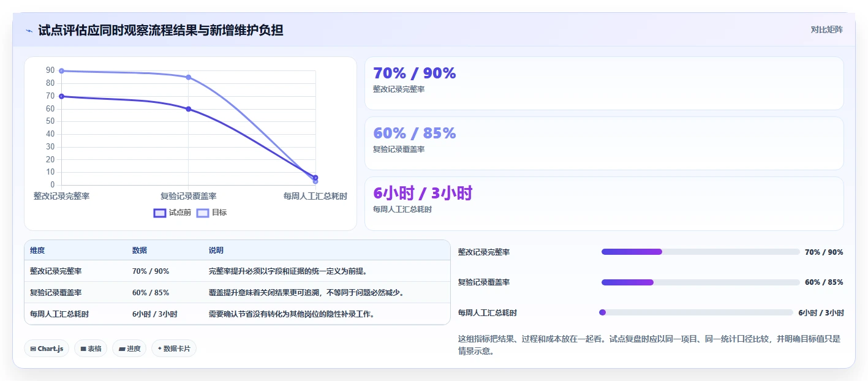Click the Chart.js tag chip
Viewport: 868px width, 381px height.
tap(47, 349)
